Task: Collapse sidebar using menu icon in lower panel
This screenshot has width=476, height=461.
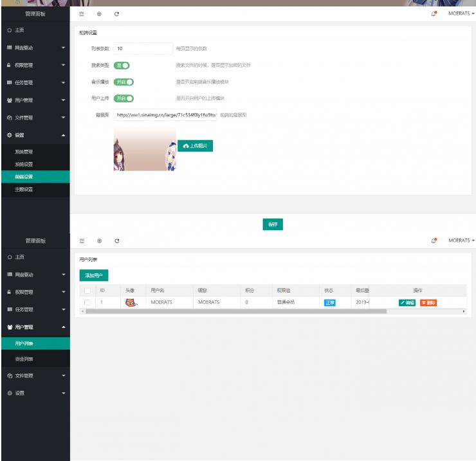Action: (82, 241)
